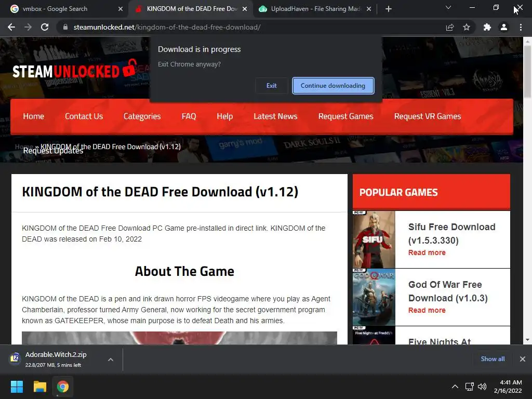Open the FAQ page

point(189,116)
